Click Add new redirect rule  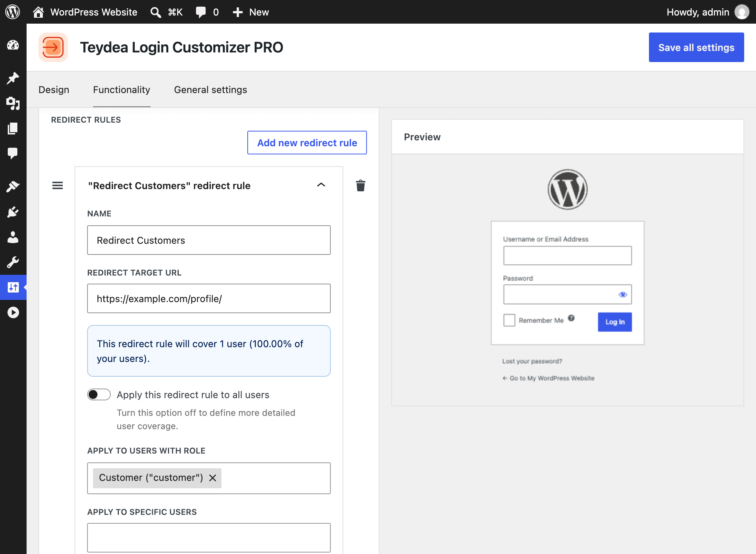[307, 143]
